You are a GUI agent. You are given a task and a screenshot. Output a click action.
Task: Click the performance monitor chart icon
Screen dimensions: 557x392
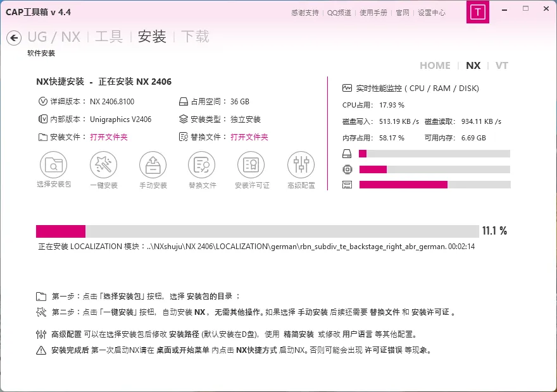[x=347, y=88]
